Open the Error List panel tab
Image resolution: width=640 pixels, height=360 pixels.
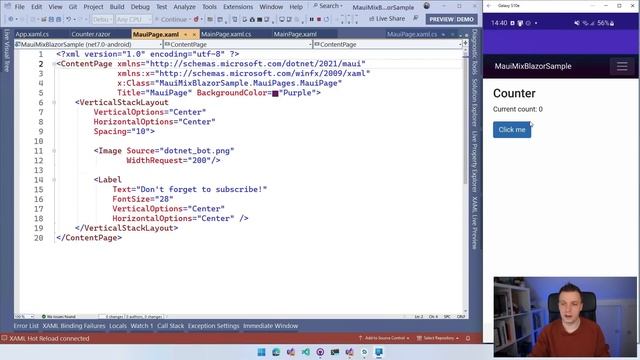point(26,326)
